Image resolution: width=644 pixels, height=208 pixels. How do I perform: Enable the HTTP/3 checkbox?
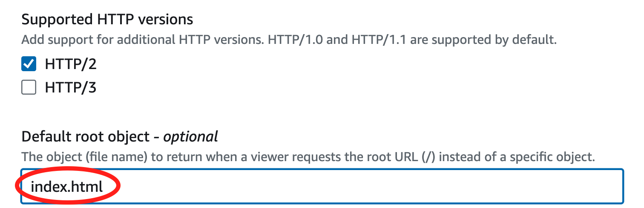(29, 88)
